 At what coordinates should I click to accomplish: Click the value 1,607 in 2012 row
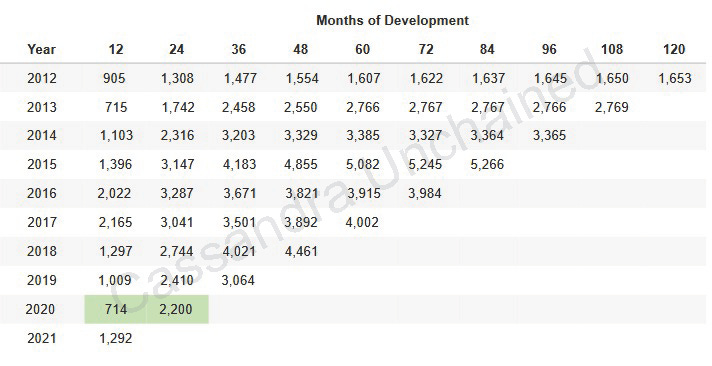tap(363, 78)
